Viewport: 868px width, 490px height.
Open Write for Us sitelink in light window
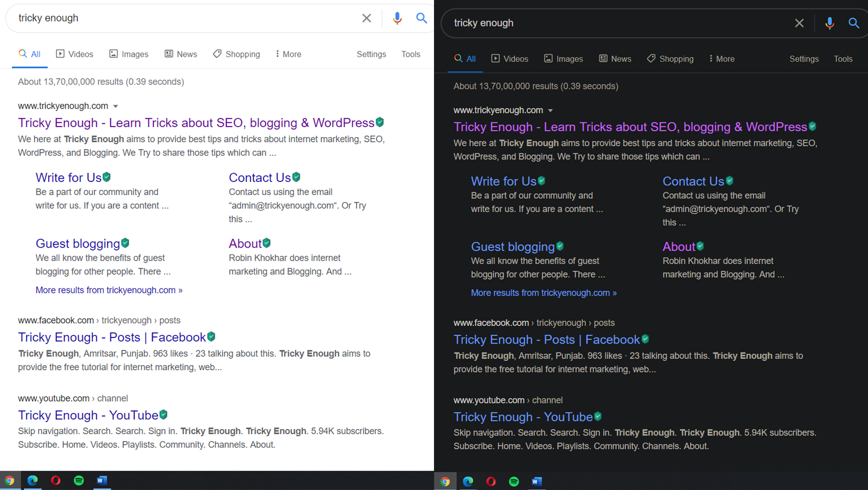68,177
